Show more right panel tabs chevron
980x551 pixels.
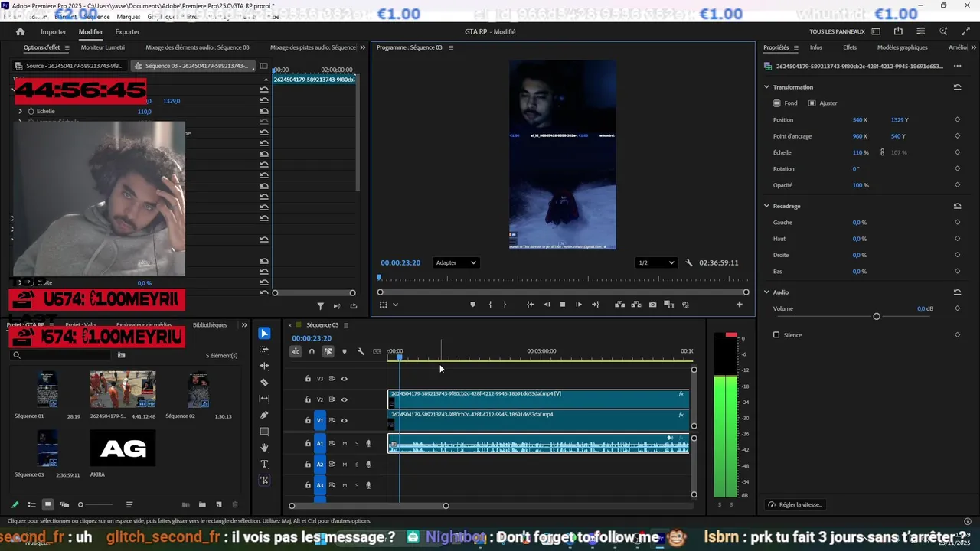tap(972, 47)
